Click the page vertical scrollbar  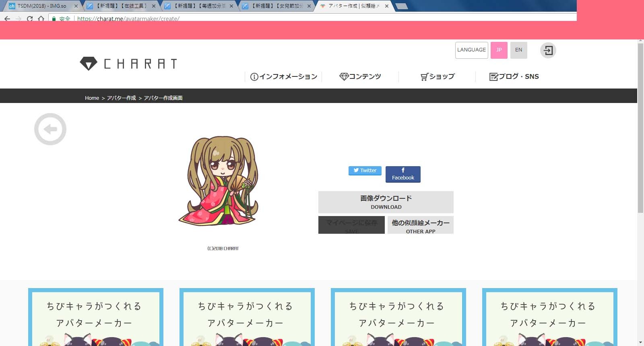pos(640,129)
